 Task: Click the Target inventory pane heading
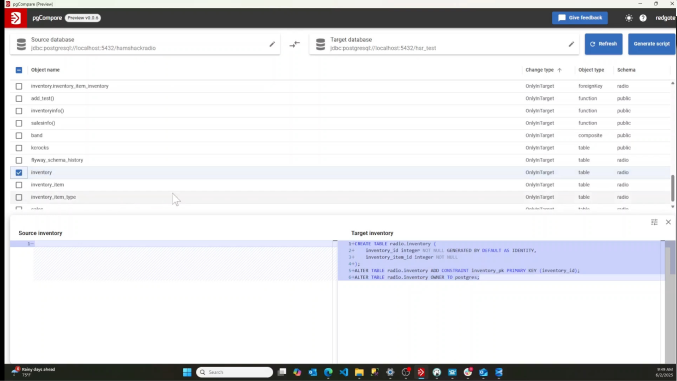(x=372, y=233)
